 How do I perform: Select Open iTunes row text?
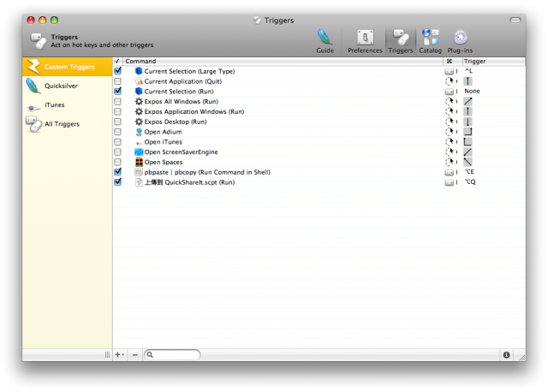click(x=163, y=142)
